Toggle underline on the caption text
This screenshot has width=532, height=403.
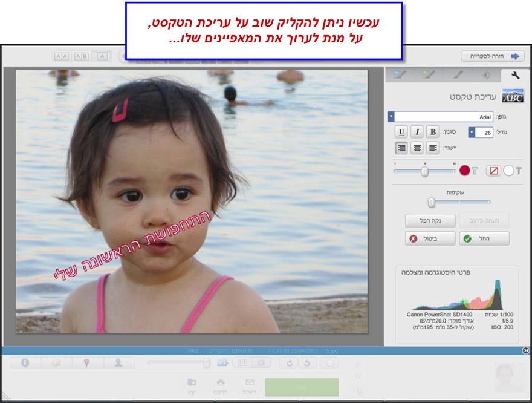pyautogui.click(x=402, y=131)
